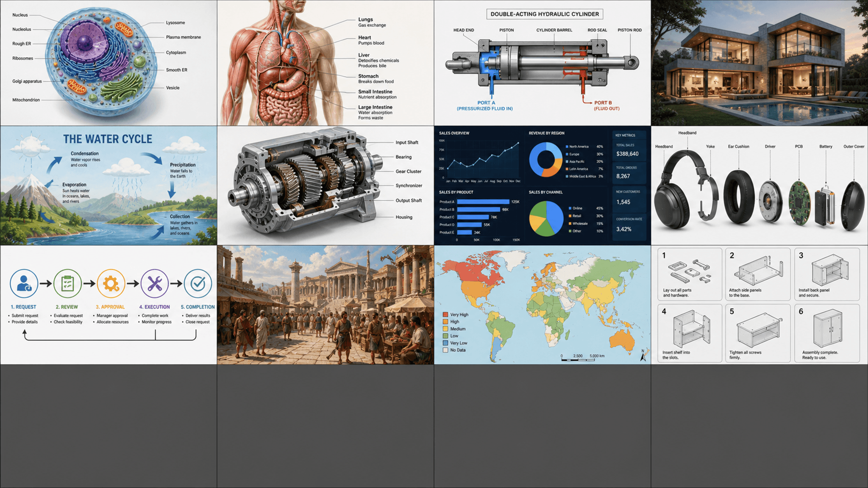Open the gearbox cutaway image
Image resolution: width=868 pixels, height=488 pixels.
click(325, 186)
